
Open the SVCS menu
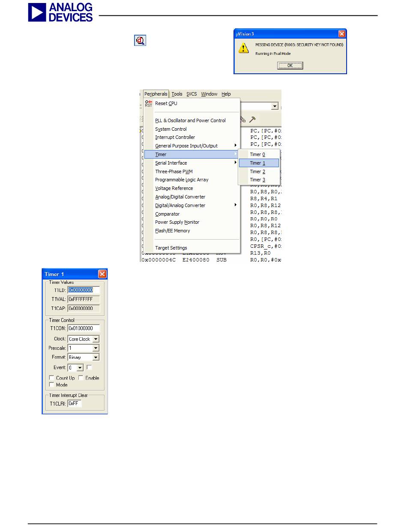pos(192,94)
